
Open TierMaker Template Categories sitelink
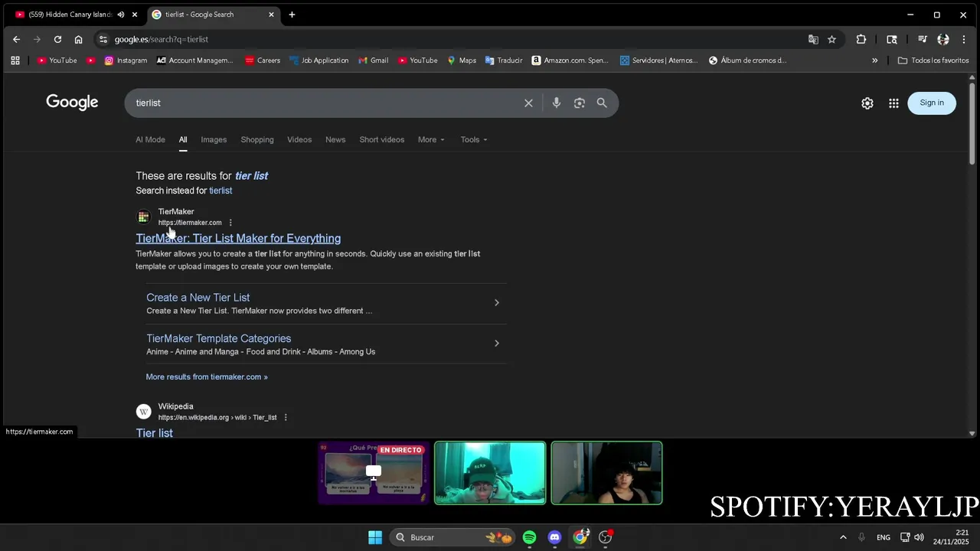tap(219, 338)
